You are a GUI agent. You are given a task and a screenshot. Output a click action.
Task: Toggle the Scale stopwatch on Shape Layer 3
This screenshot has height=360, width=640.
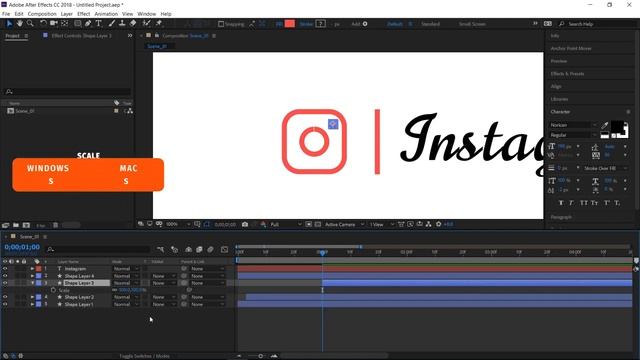coord(53,290)
